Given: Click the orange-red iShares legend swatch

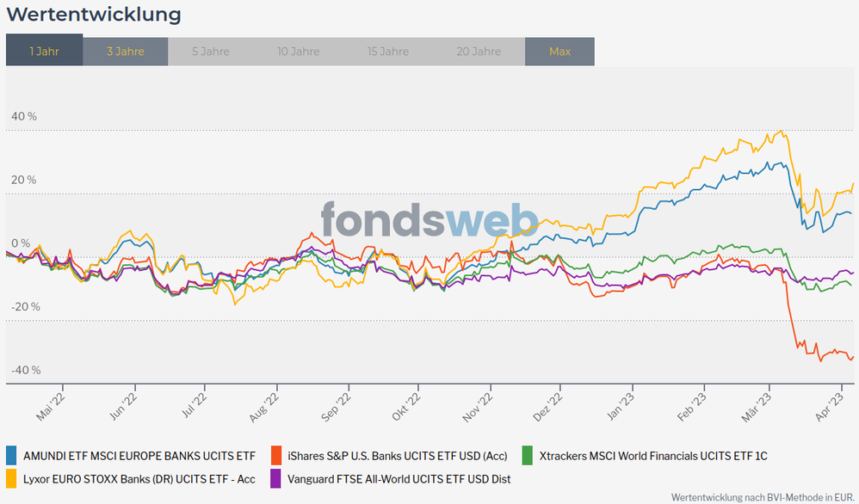Looking at the screenshot, I should pyautogui.click(x=276, y=456).
